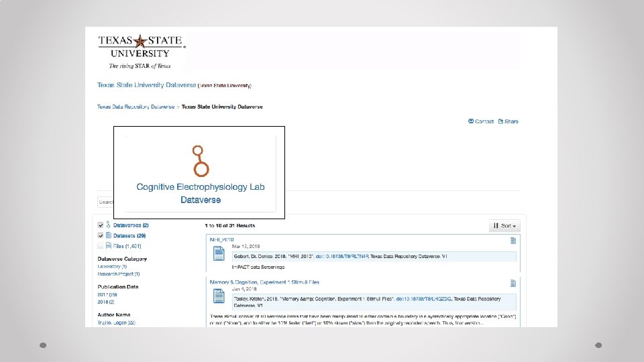Click the Dataverses facet icon
Viewport: 644px width, 362px height.
coord(109,225)
